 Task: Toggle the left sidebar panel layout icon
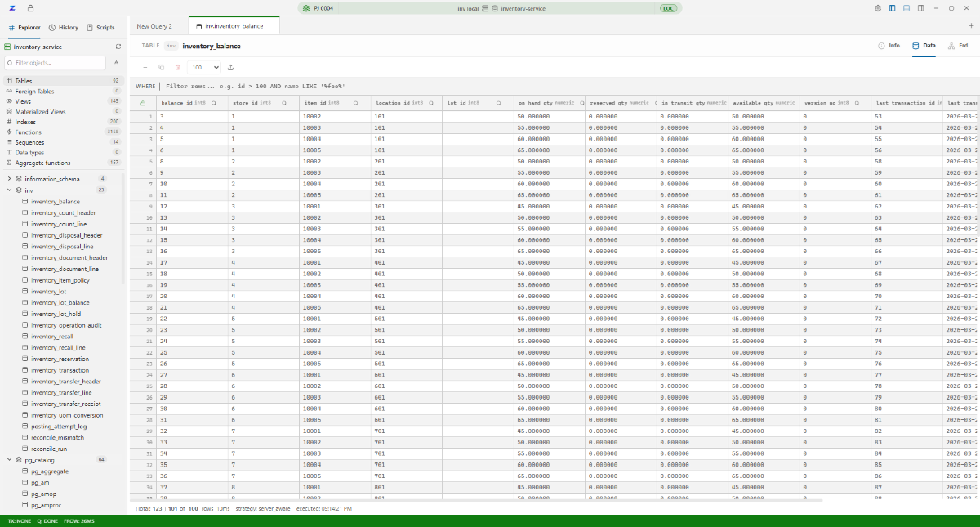tap(893, 7)
